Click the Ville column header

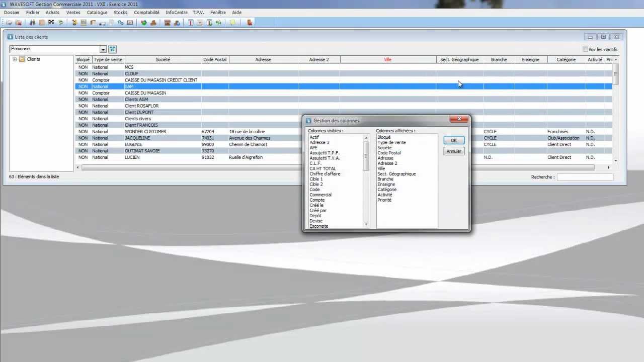pos(387,59)
